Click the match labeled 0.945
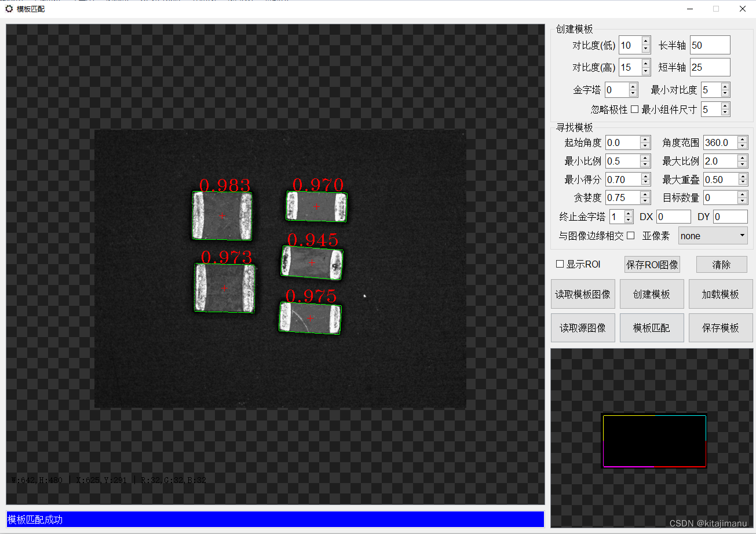This screenshot has height=534, width=756. coord(312,262)
